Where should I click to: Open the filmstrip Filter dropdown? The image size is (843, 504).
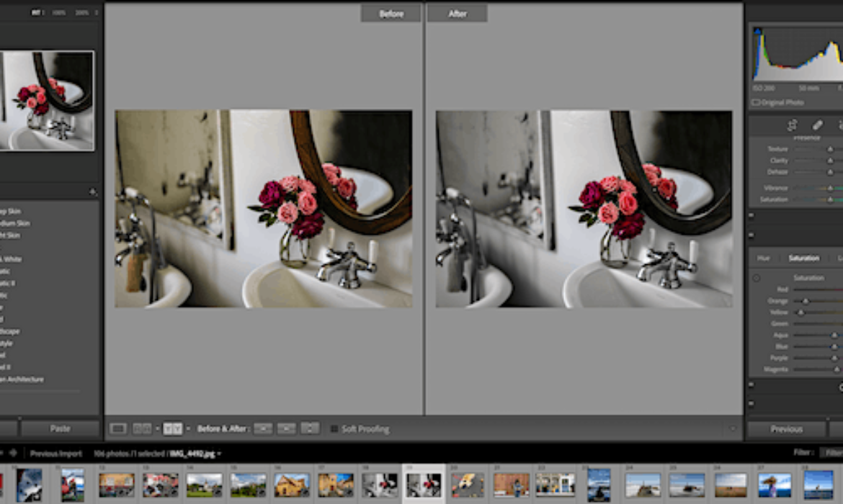832,453
